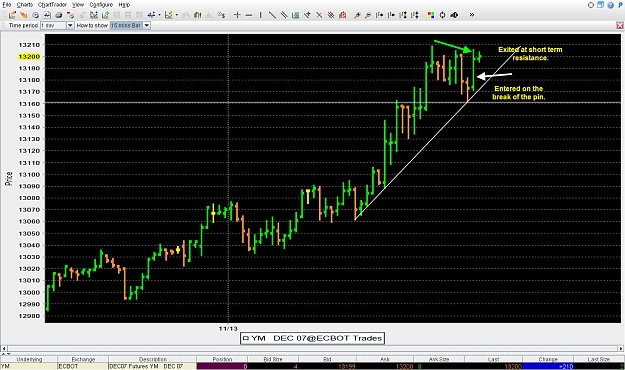Click the vertical rescale arrows icon
Image resolution: width=625 pixels, height=370 pixels.
(x=403, y=15)
